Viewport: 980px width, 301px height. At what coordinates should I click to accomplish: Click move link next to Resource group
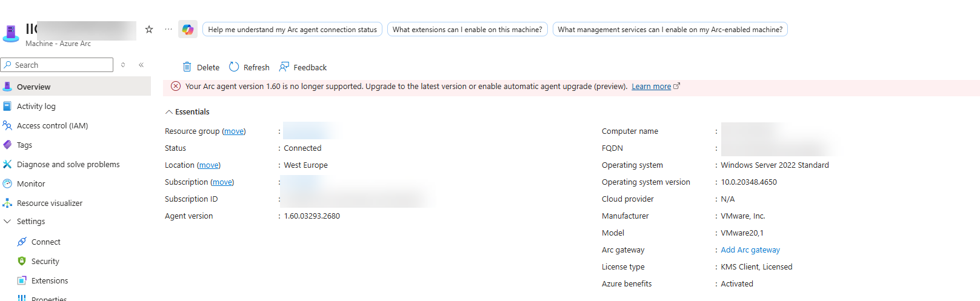point(234,131)
